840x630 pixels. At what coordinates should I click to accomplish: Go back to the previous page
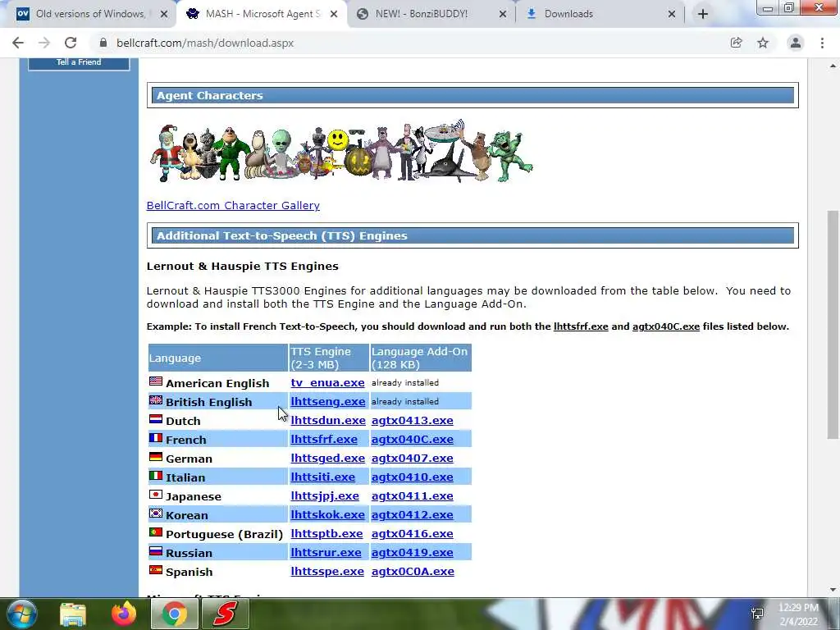18,43
